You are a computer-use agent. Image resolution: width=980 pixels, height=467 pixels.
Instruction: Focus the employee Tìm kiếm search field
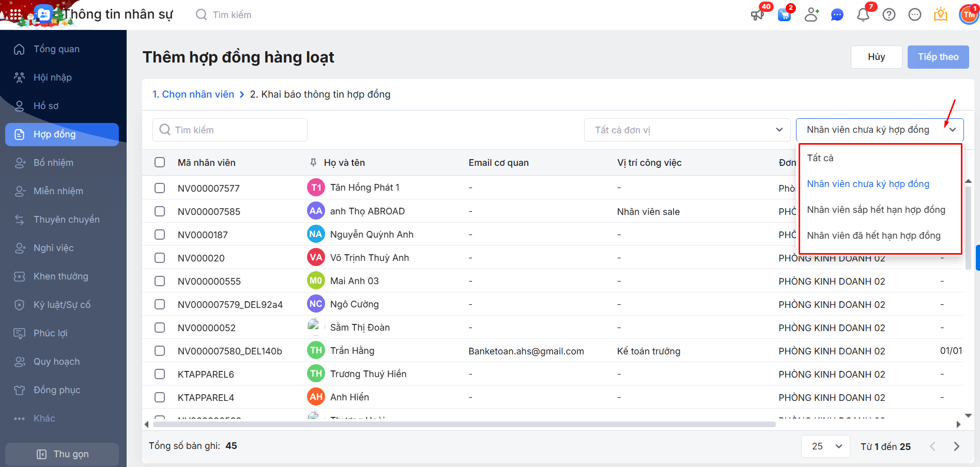[230, 130]
